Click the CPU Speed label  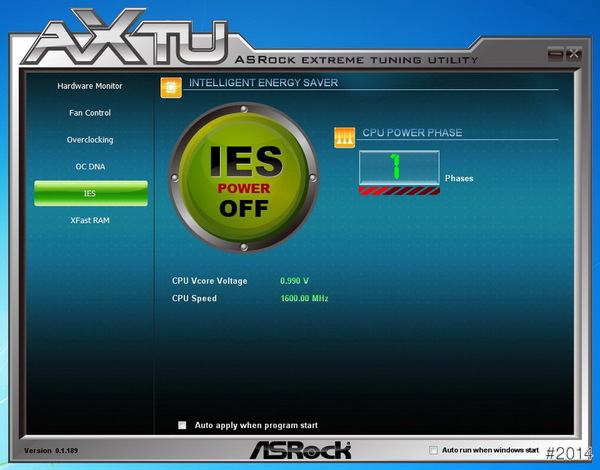click(x=194, y=298)
